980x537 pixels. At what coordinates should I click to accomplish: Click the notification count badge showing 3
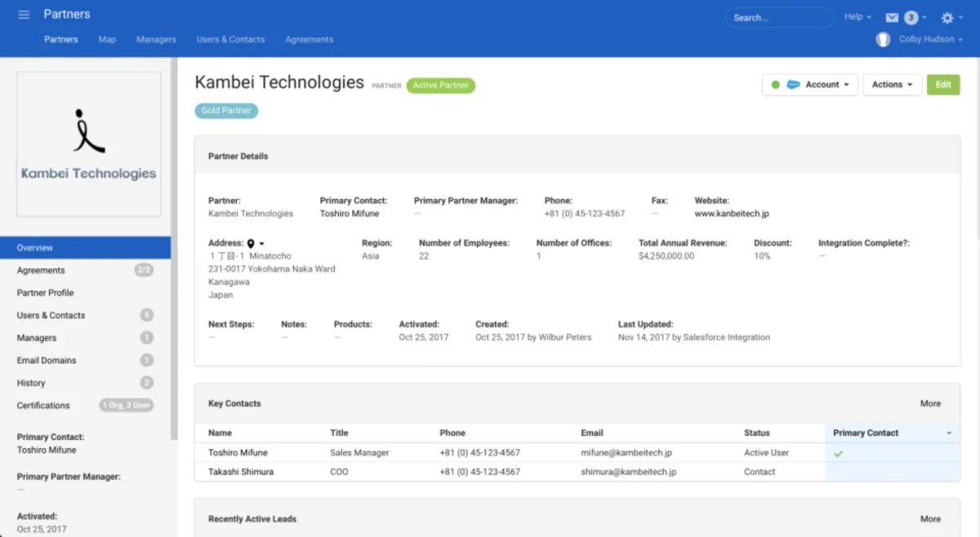point(911,17)
